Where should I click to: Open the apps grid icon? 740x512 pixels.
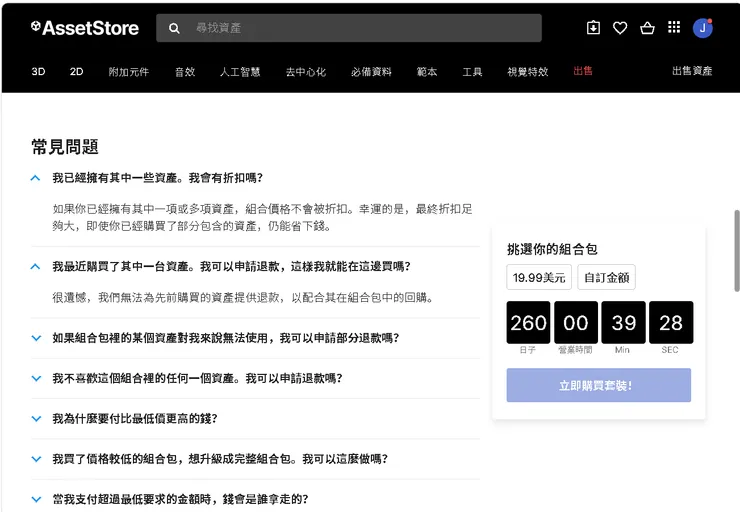(x=674, y=27)
